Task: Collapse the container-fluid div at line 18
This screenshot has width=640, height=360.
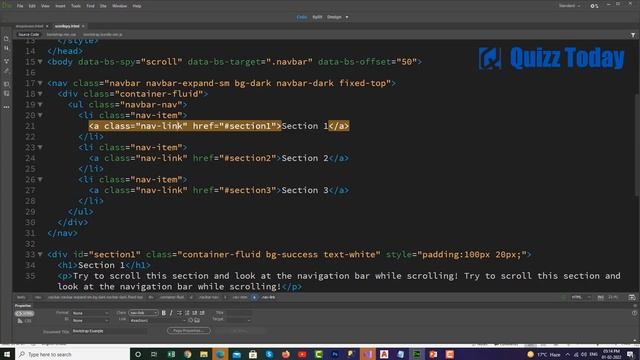Action: pos(40,94)
